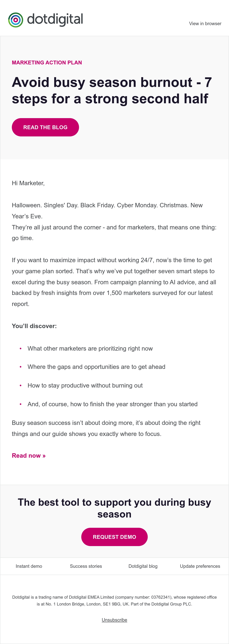Click the Hi Marketer greeting line

(x=28, y=183)
